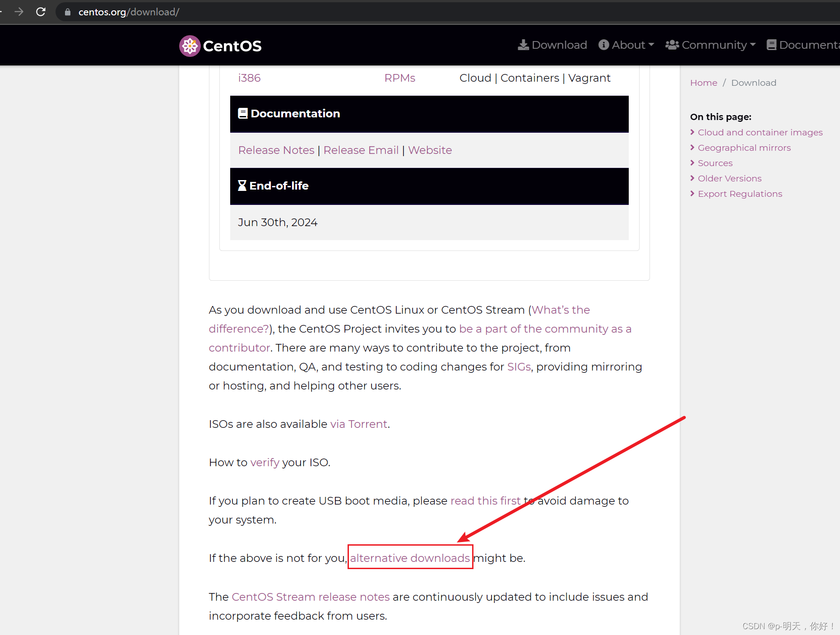Select the "Jun 30th, 2024" date text
This screenshot has width=840, height=635.
point(278,222)
